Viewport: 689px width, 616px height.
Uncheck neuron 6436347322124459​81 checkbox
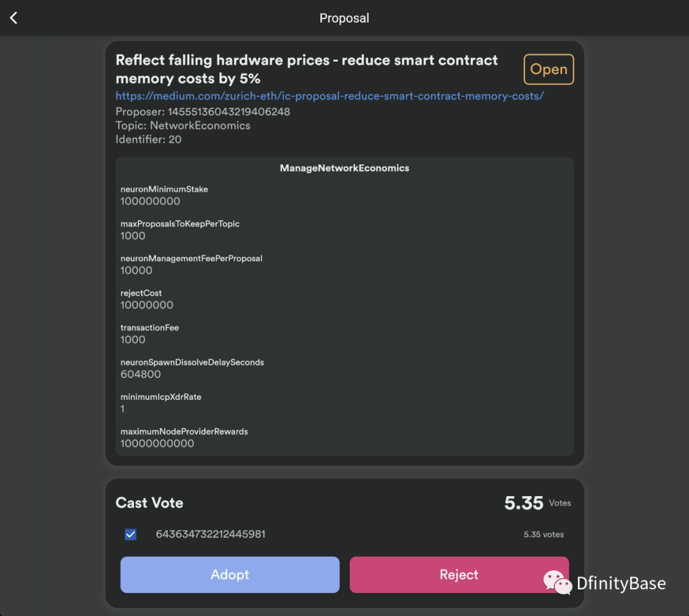131,534
